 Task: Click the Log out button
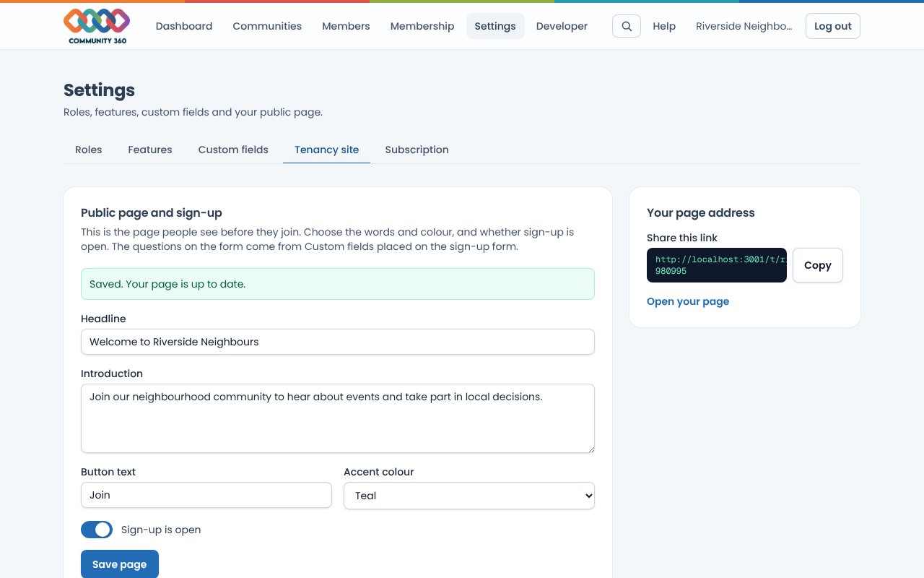pyautogui.click(x=833, y=26)
